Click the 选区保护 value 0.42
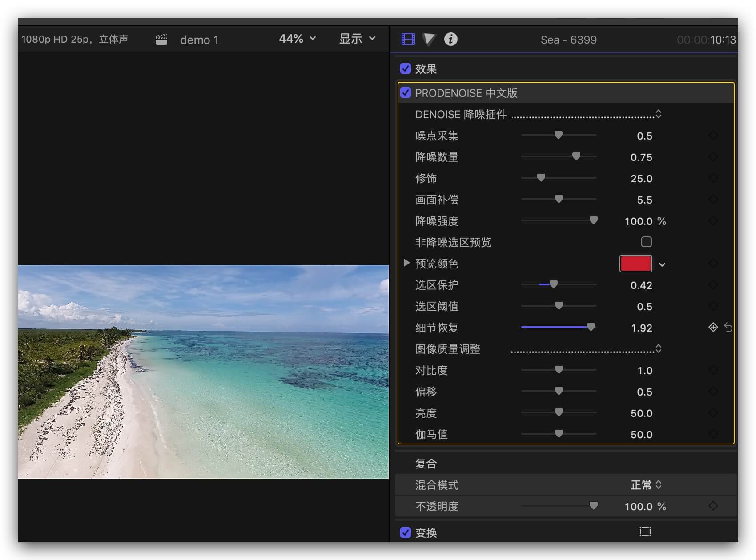Screen dimensions: 756x560 point(641,285)
